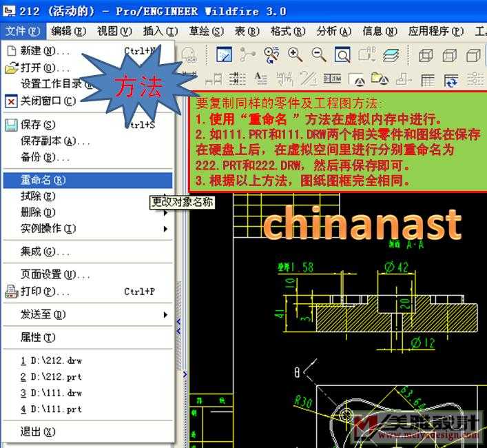The height and width of the screenshot is (448, 487).
Task: Open 页面设置(U) Page Setup
Action: pos(87,274)
